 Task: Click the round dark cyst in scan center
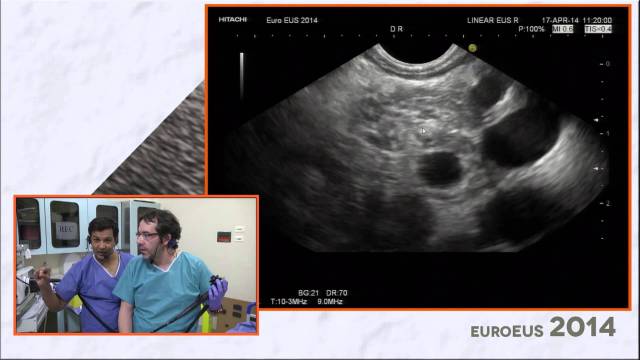(x=439, y=169)
